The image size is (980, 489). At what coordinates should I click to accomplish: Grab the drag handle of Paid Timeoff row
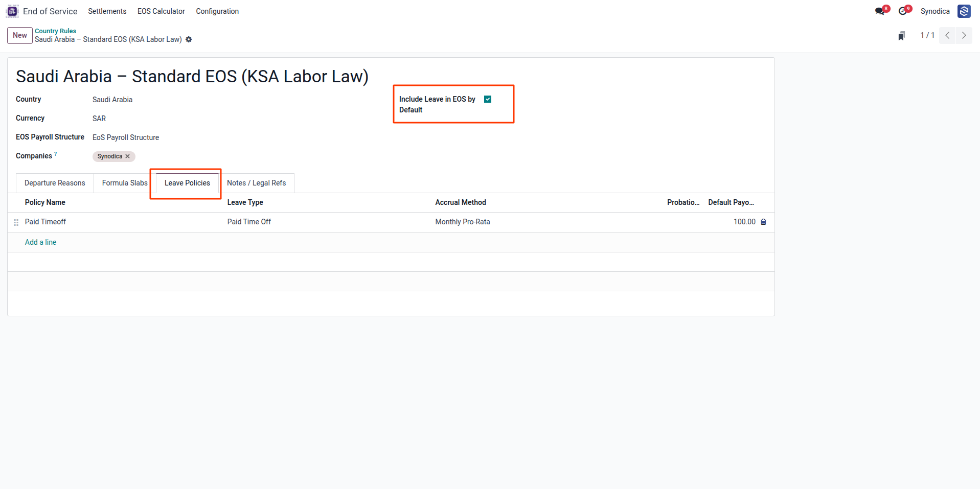pos(16,222)
